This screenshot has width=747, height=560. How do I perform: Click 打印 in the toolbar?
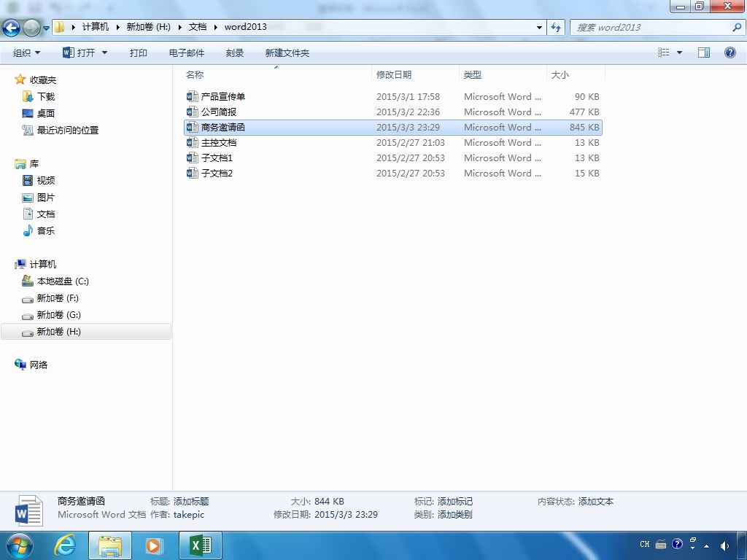click(138, 52)
